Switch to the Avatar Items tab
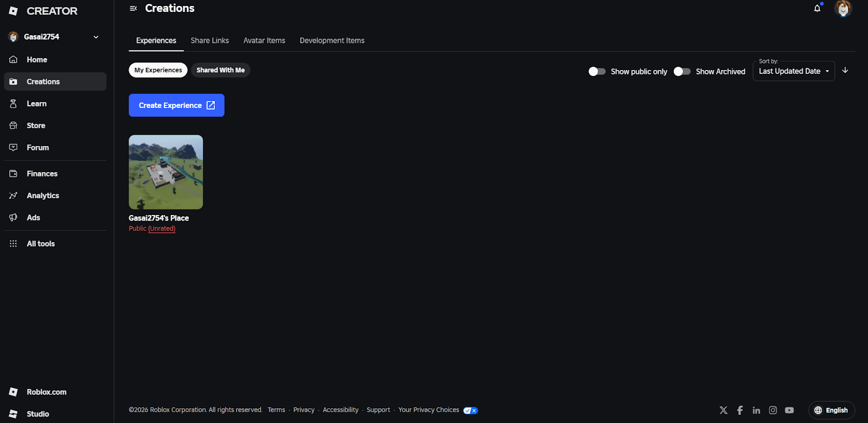 pos(264,41)
